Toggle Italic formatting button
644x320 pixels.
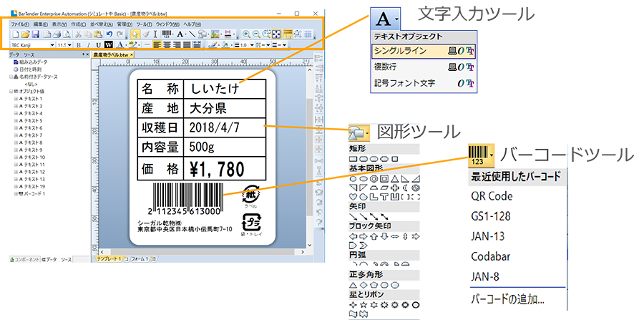coord(89,44)
